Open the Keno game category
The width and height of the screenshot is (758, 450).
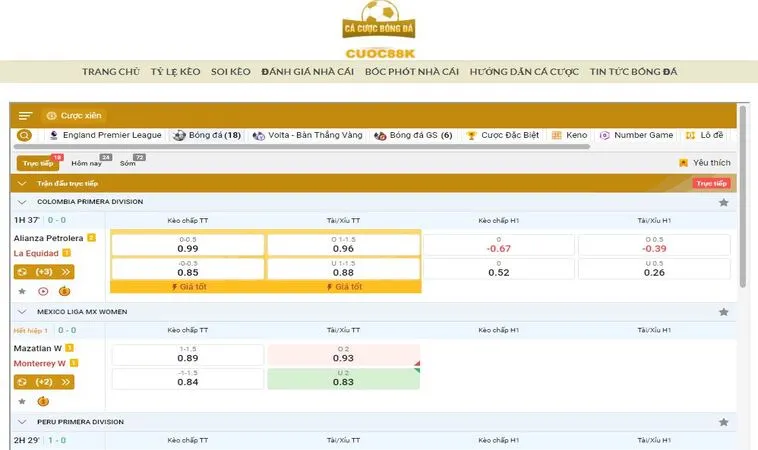(x=570, y=135)
